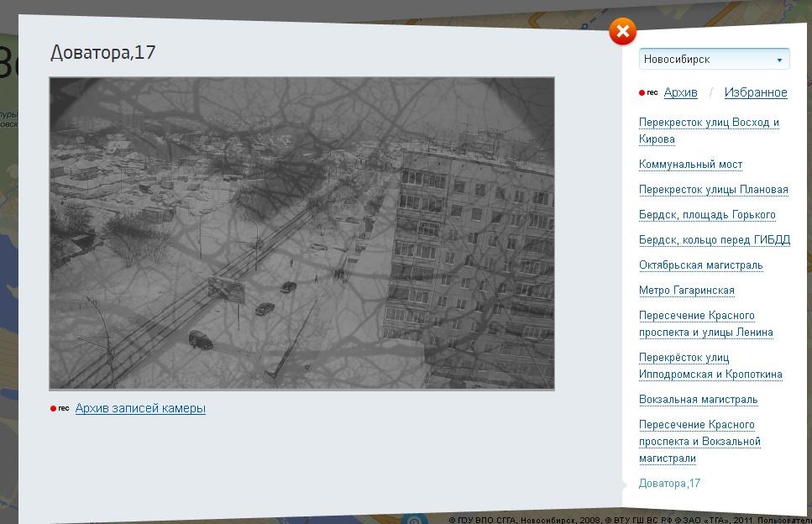The height and width of the screenshot is (524, 812).
Task: Open the Архив link in the sidebar
Action: 680,92
